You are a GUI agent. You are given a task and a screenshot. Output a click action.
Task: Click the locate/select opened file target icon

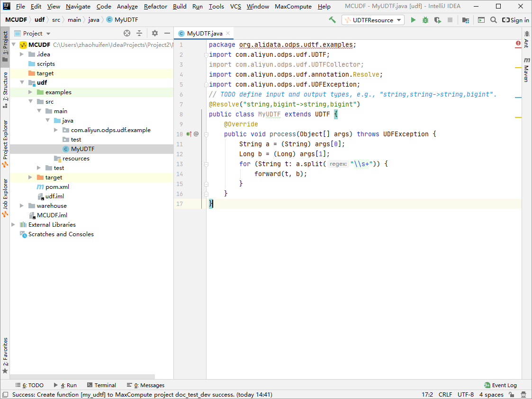pos(127,33)
